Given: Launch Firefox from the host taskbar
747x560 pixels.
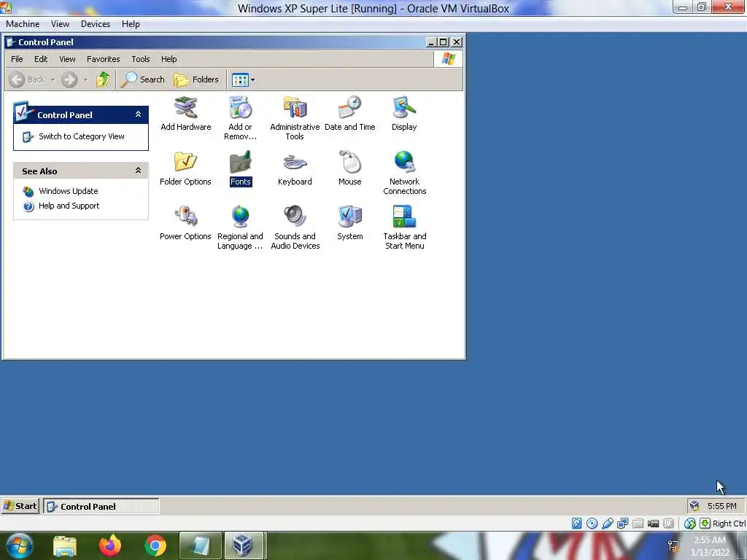Looking at the screenshot, I should pyautogui.click(x=110, y=545).
